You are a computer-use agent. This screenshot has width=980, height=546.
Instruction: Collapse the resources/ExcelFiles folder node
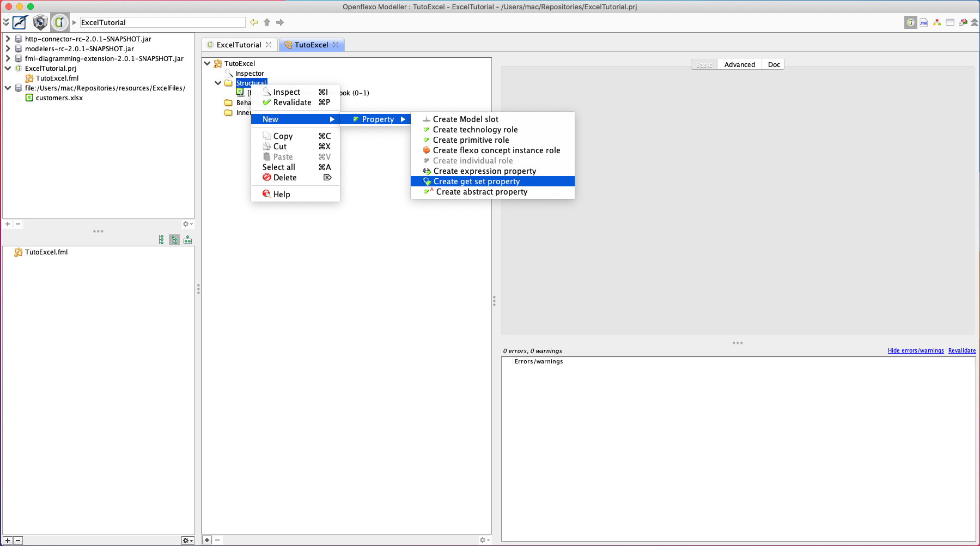pyautogui.click(x=8, y=88)
